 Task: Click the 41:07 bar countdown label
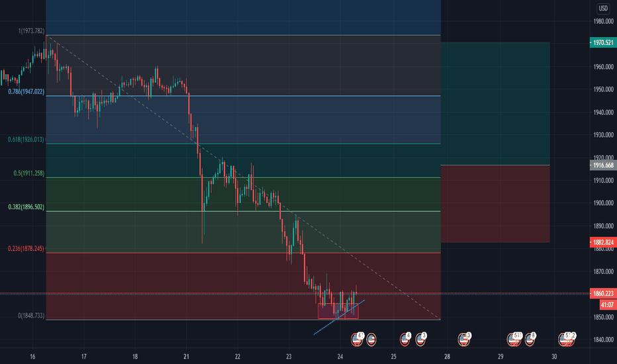click(608, 304)
